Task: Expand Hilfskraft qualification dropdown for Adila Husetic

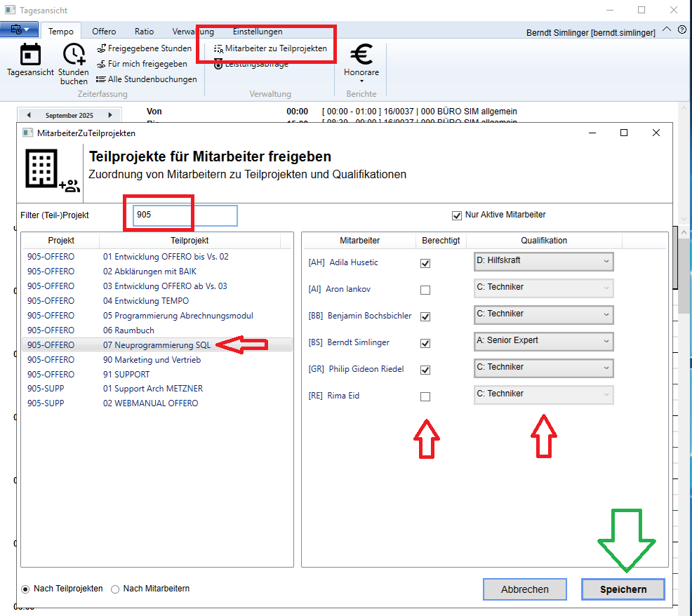Action: coord(543,261)
